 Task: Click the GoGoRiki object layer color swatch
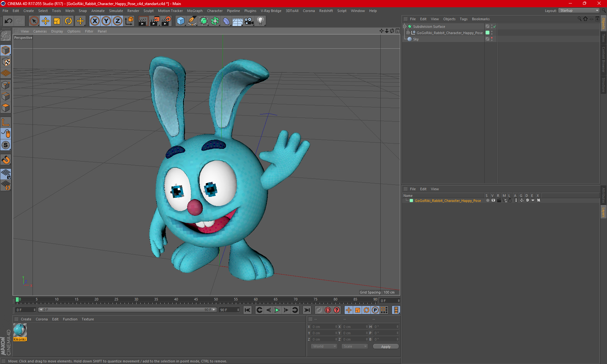pyautogui.click(x=487, y=33)
